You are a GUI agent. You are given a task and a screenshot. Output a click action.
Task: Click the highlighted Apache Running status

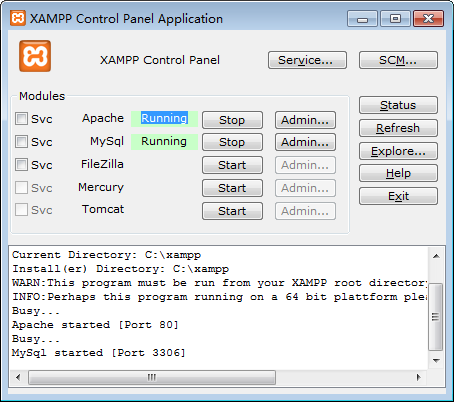(x=164, y=118)
